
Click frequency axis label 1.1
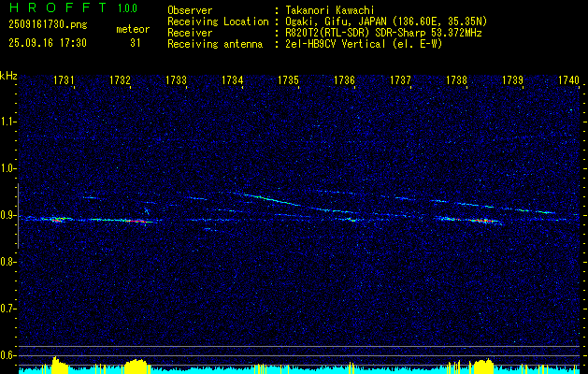pos(7,122)
